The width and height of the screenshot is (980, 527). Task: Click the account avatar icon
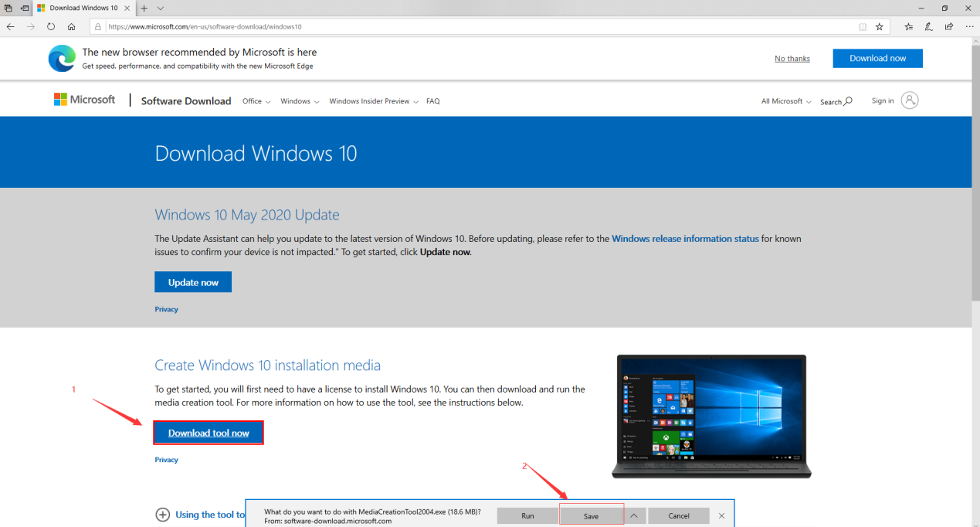coord(910,100)
